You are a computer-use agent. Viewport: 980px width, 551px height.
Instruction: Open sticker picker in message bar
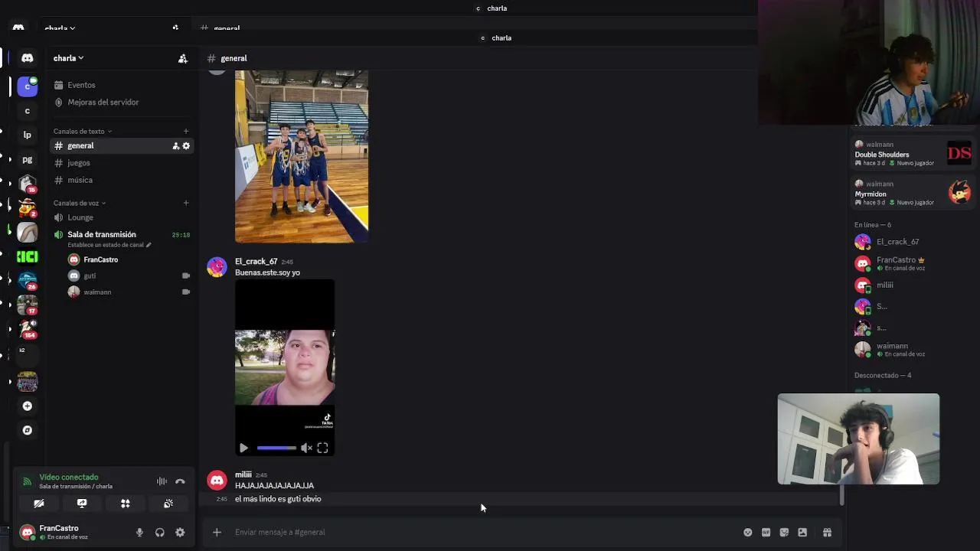pos(784,533)
